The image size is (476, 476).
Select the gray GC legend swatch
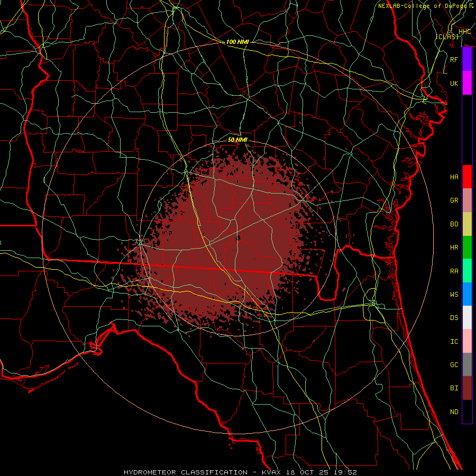(467, 364)
